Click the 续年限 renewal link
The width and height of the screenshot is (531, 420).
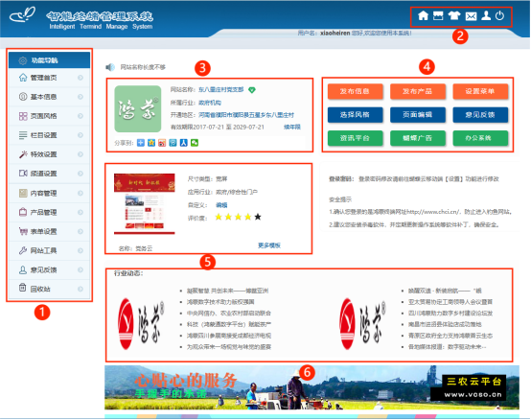coord(292,127)
